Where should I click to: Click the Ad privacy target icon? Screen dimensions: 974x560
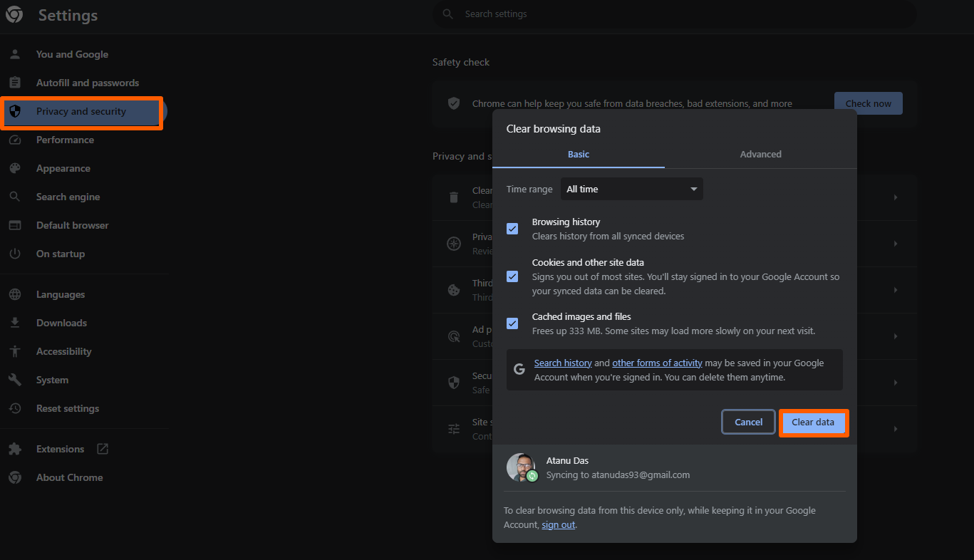(x=454, y=336)
